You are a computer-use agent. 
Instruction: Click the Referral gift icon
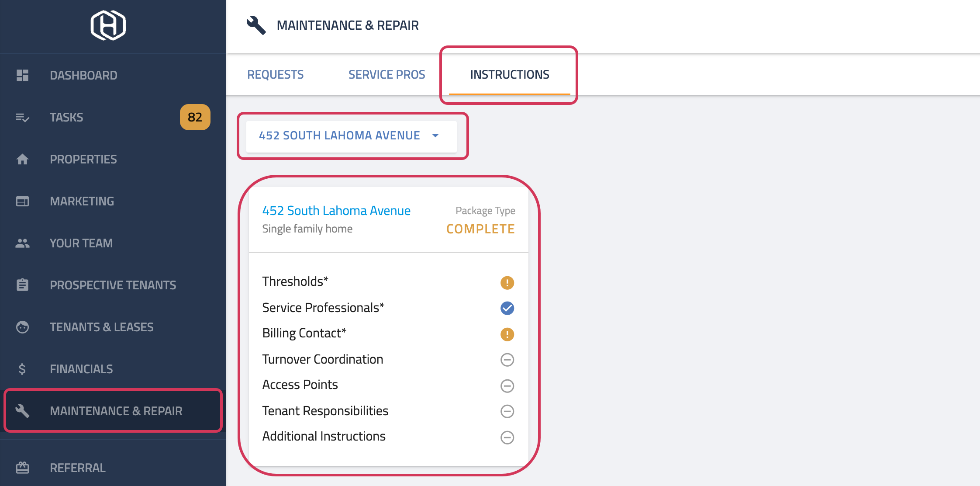[22, 468]
